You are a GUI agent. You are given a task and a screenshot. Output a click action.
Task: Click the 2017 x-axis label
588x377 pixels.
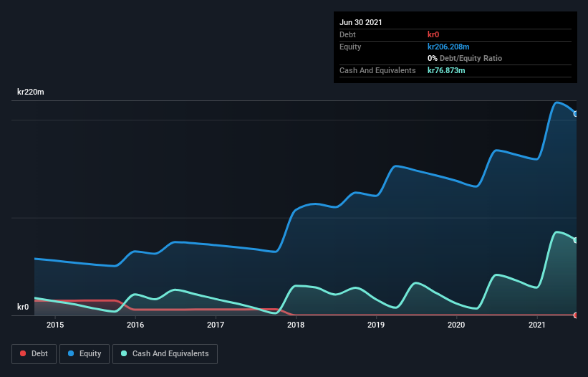[x=216, y=325]
